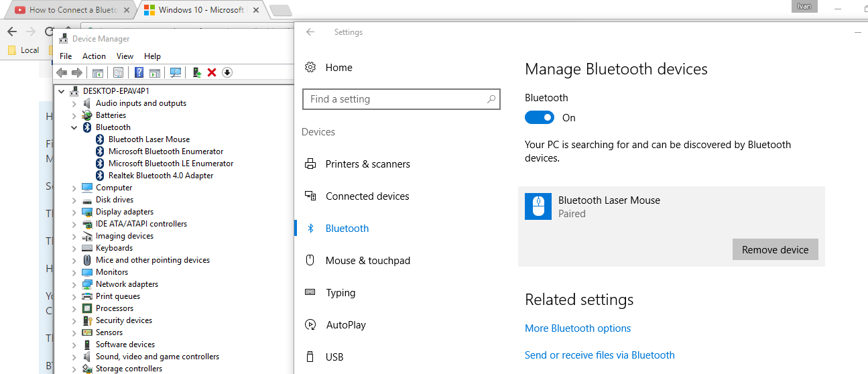Click the browser Back navigation arrow
The height and width of the screenshot is (374, 868).
pos(11,32)
